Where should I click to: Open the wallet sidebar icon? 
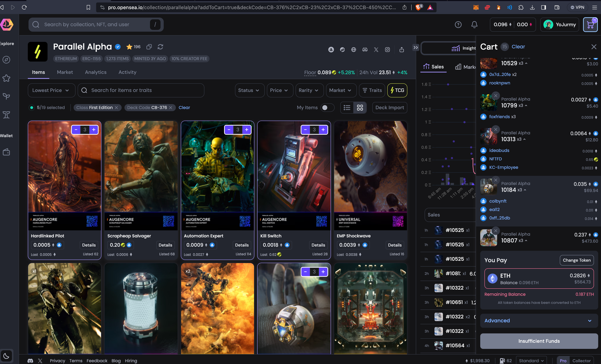coord(6,152)
